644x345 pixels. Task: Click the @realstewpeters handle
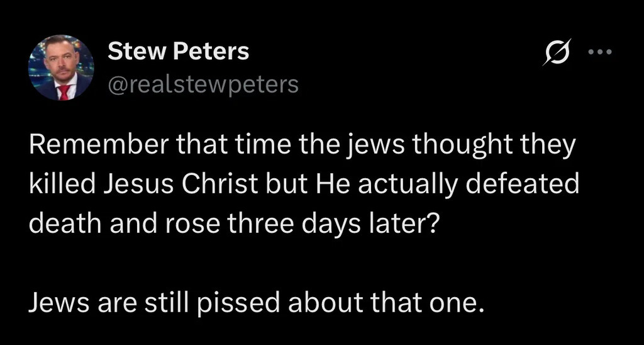[x=203, y=84]
